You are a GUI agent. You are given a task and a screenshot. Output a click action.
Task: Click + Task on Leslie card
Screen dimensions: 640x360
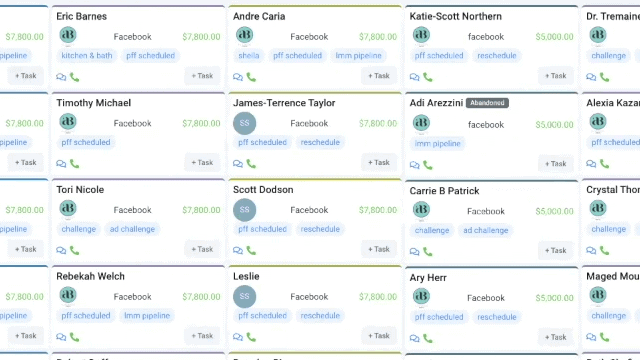tap(379, 336)
